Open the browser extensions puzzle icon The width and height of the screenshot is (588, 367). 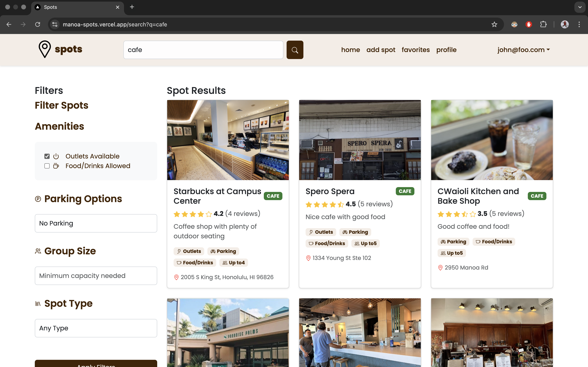(543, 24)
